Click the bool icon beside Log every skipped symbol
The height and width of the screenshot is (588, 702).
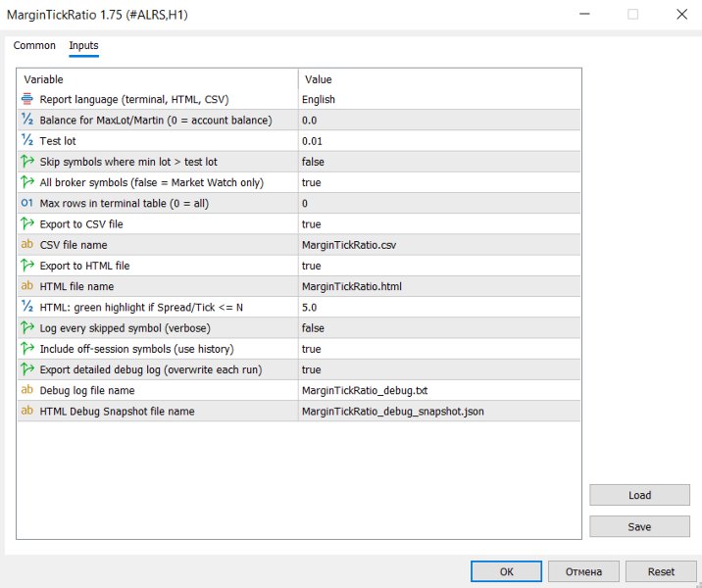coord(27,327)
